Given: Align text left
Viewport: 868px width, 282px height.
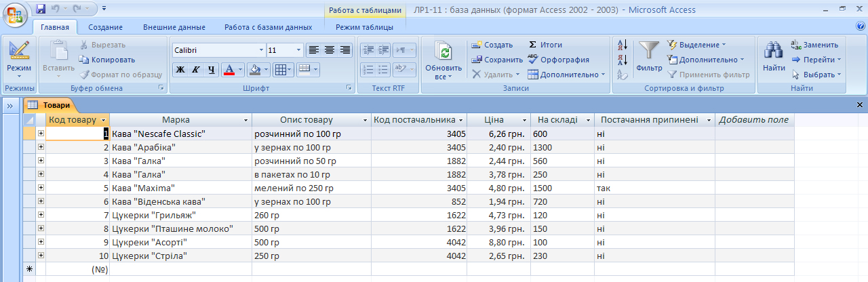Looking at the screenshot, I should tap(313, 49).
